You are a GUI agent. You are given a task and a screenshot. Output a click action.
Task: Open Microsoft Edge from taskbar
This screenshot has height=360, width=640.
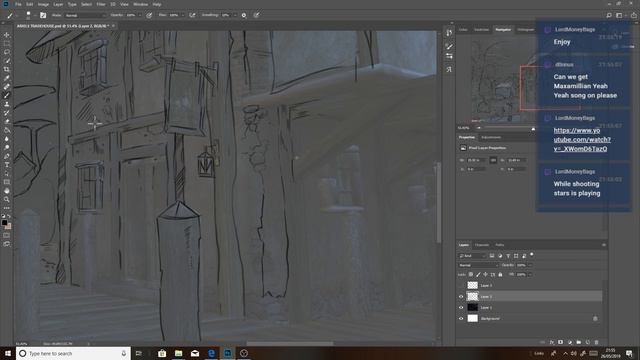[x=211, y=353]
